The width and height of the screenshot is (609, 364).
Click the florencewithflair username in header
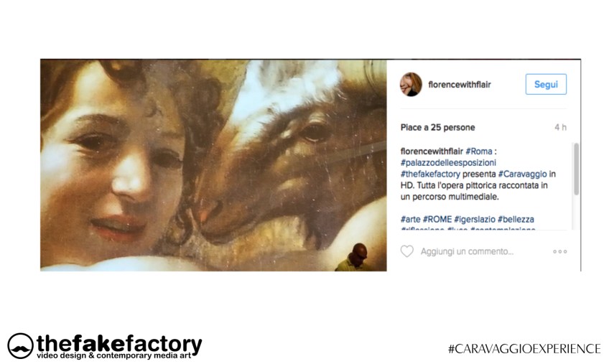coord(460,85)
